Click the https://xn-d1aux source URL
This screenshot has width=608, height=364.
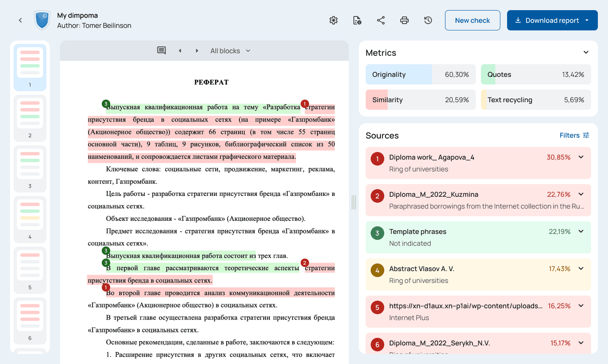point(466,306)
